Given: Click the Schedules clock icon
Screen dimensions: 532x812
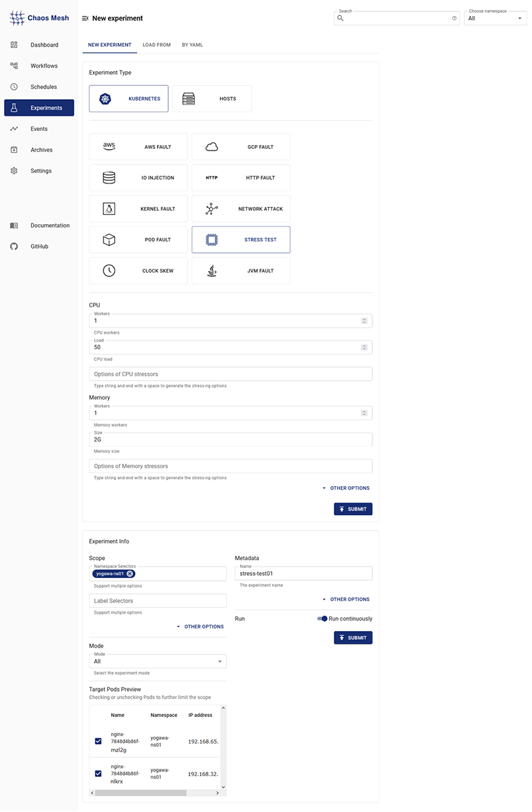Looking at the screenshot, I should coord(14,86).
